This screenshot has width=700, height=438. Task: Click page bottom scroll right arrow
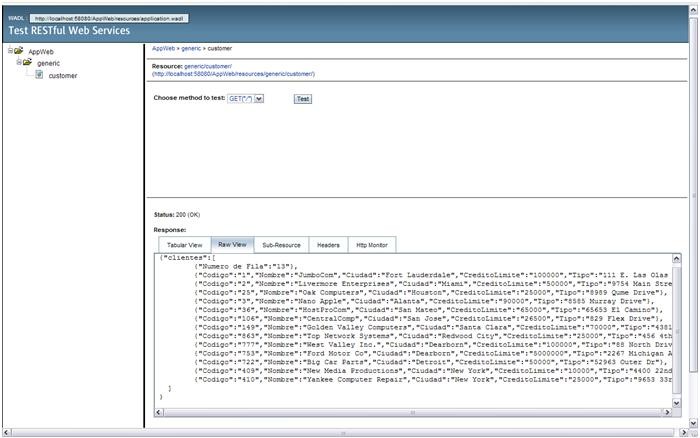683,433
